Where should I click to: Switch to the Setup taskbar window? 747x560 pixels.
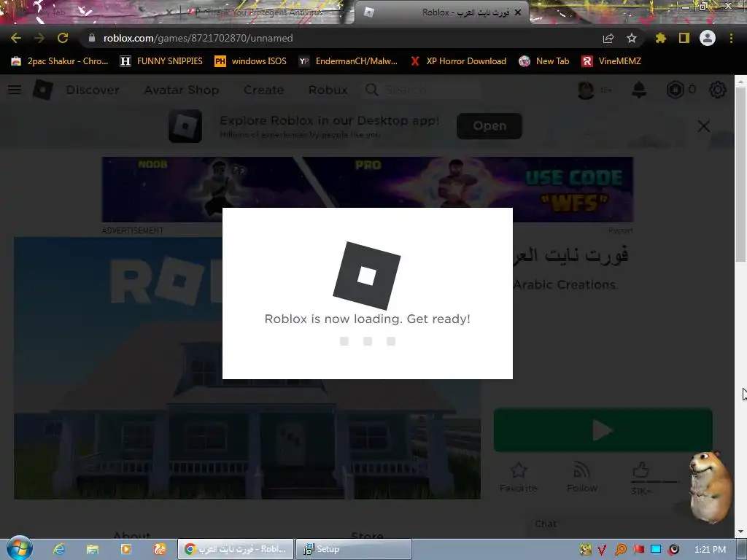(354, 549)
